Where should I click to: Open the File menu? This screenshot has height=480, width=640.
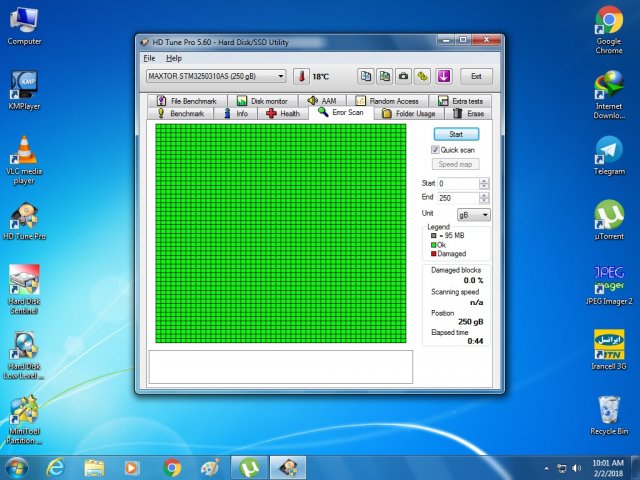pos(149,59)
